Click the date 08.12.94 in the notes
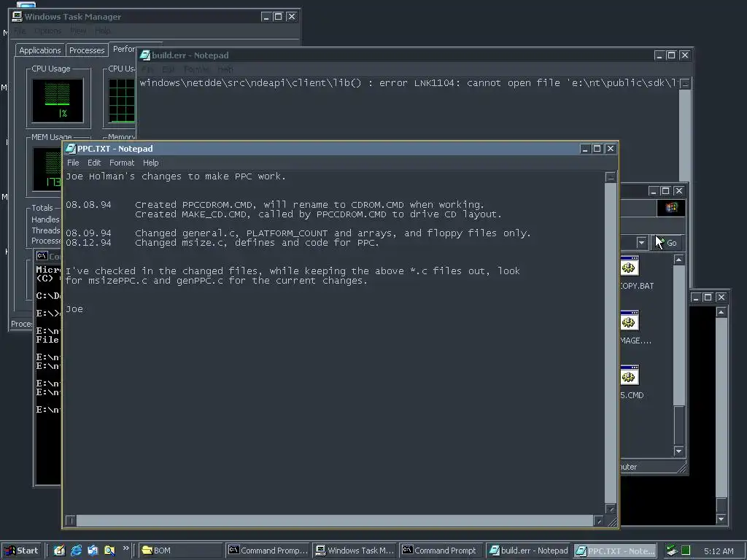Viewport: 747px width, 560px height. pos(88,243)
